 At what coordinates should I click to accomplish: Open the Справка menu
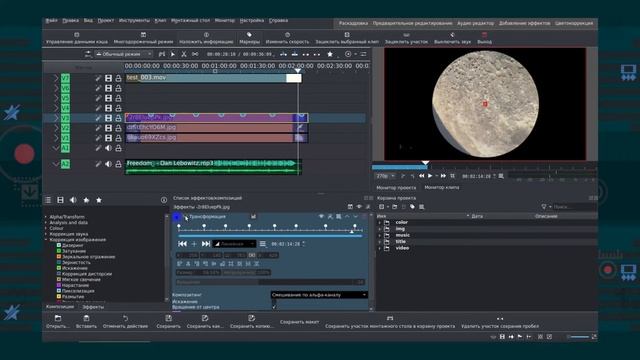pos(278,20)
